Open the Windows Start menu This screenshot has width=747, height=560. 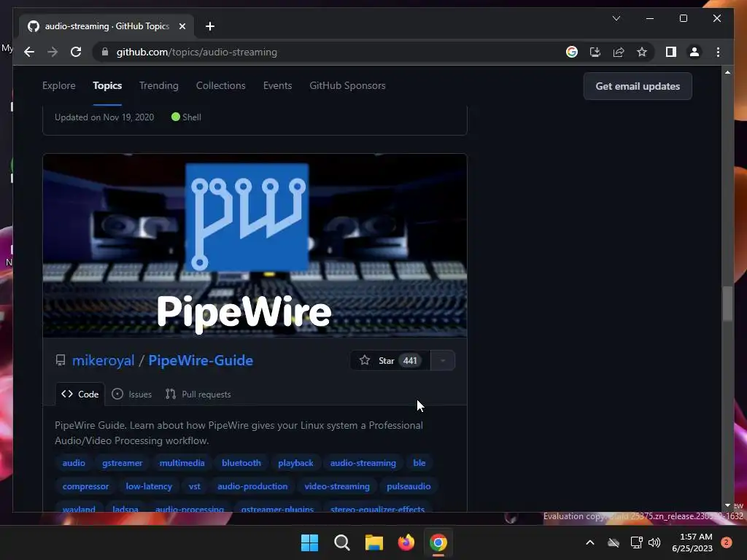[309, 542]
